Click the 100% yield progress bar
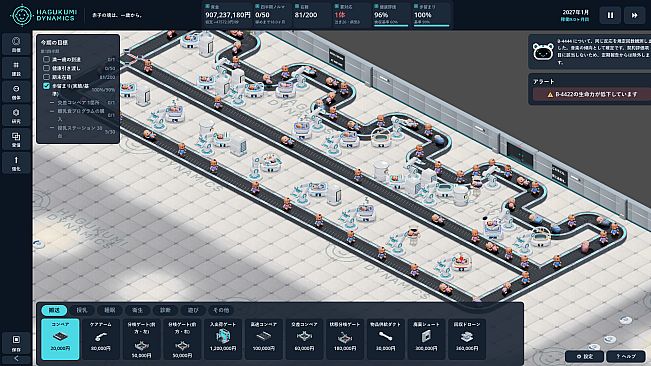 pyautogui.click(x=431, y=26)
